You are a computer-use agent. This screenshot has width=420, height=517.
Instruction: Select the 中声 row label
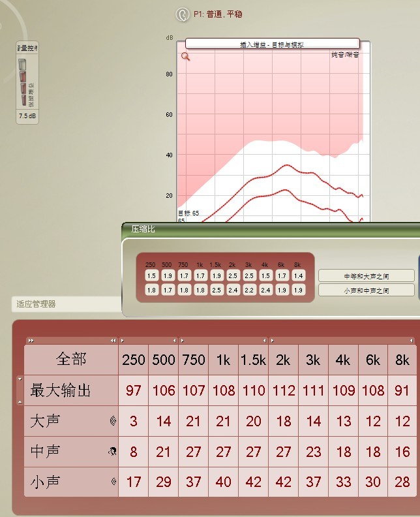pyautogui.click(x=71, y=451)
